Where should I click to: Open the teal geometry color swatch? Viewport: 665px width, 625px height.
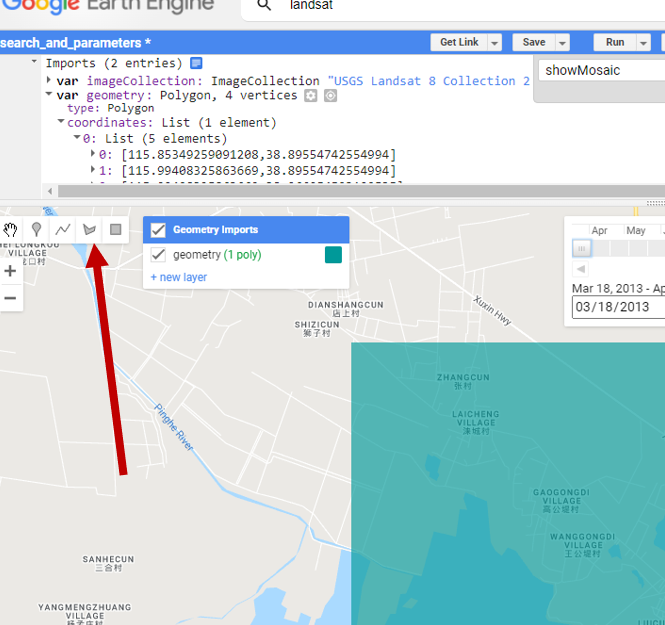pos(333,255)
